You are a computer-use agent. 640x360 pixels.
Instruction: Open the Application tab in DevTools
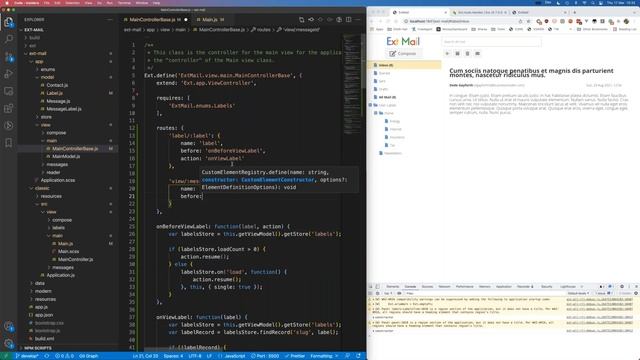click(504, 287)
